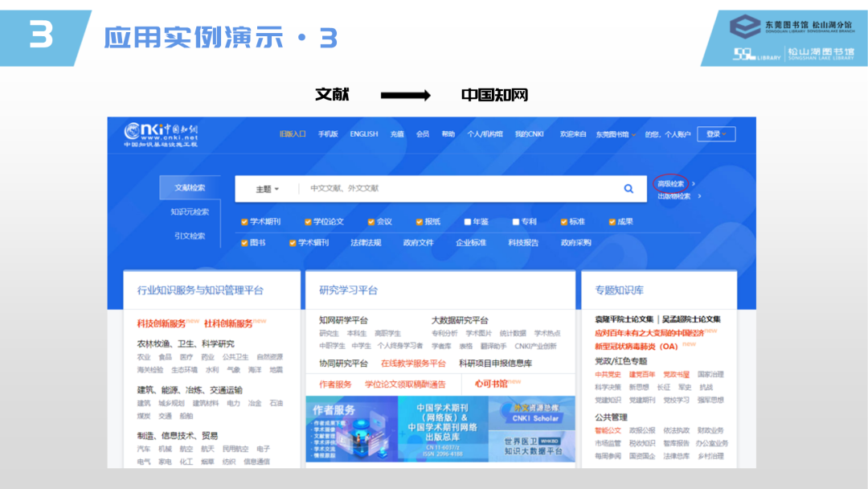868x489 pixels.
Task: Click the magnifying glass search icon
Action: 628,189
